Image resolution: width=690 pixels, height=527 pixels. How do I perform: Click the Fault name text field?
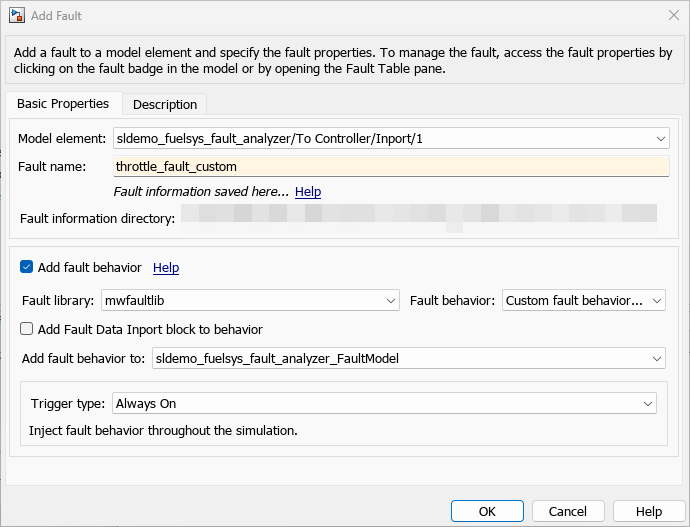(x=390, y=167)
